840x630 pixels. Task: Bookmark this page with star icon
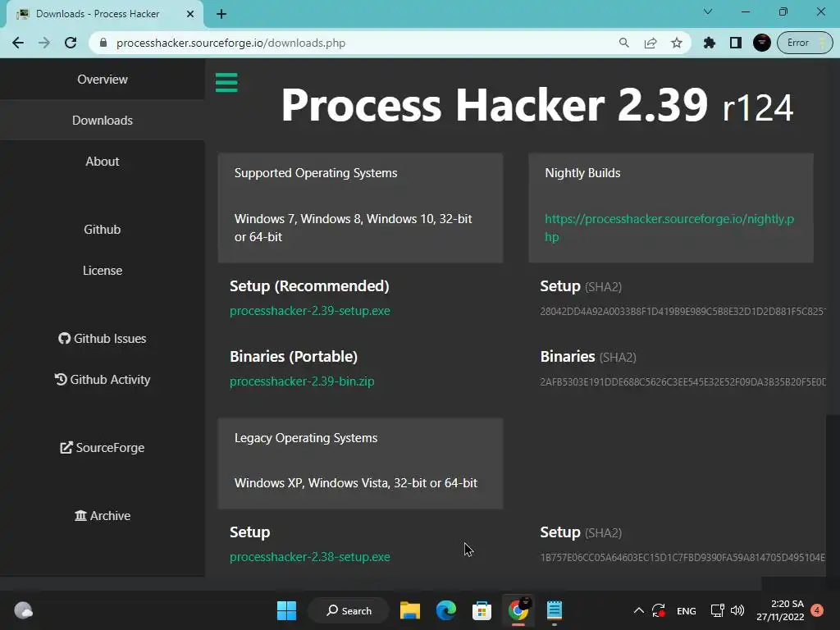[x=677, y=43]
